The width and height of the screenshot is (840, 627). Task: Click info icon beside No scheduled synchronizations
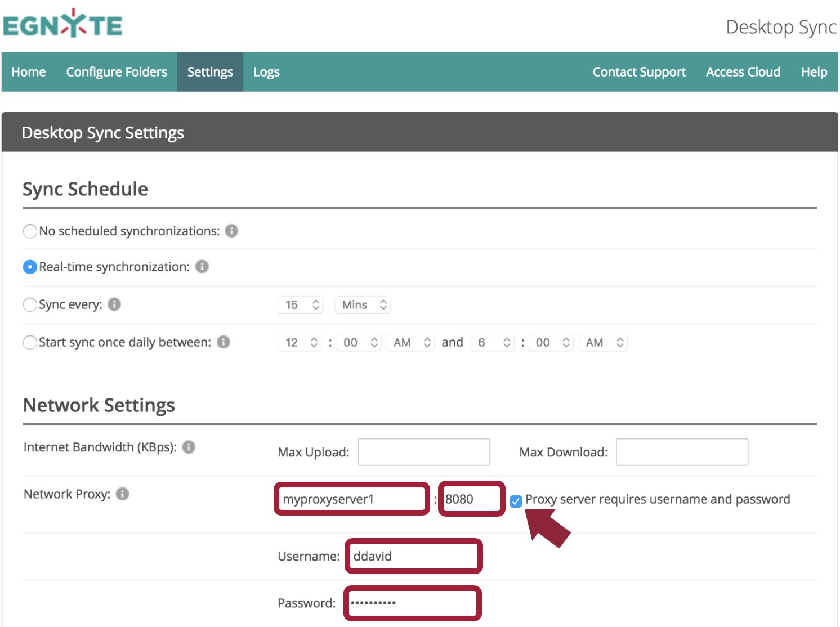[x=231, y=231]
